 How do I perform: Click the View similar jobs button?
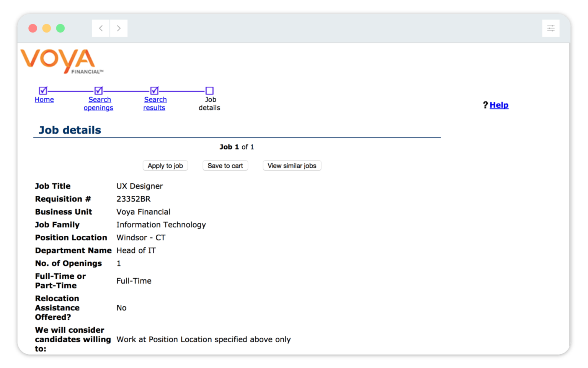(x=292, y=166)
